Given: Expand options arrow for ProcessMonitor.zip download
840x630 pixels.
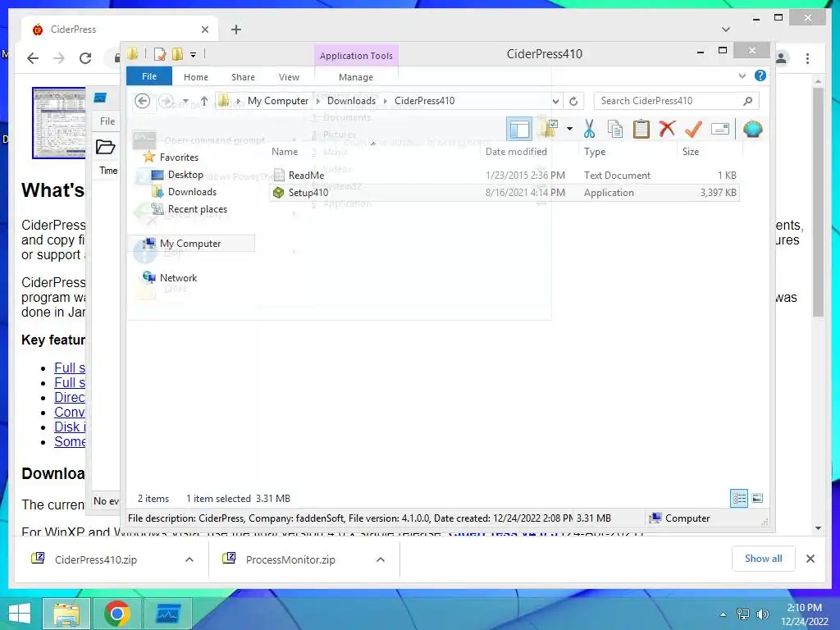Looking at the screenshot, I should tap(381, 559).
